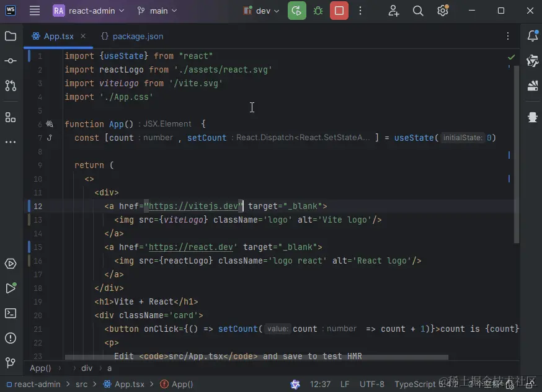Click App.tsx in the navigation bar
This screenshot has height=392, width=542.
coord(124,384)
